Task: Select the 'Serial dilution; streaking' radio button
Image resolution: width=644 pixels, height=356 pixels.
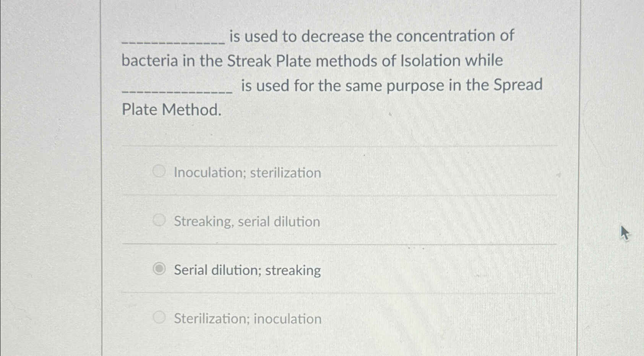Action: click(x=159, y=269)
